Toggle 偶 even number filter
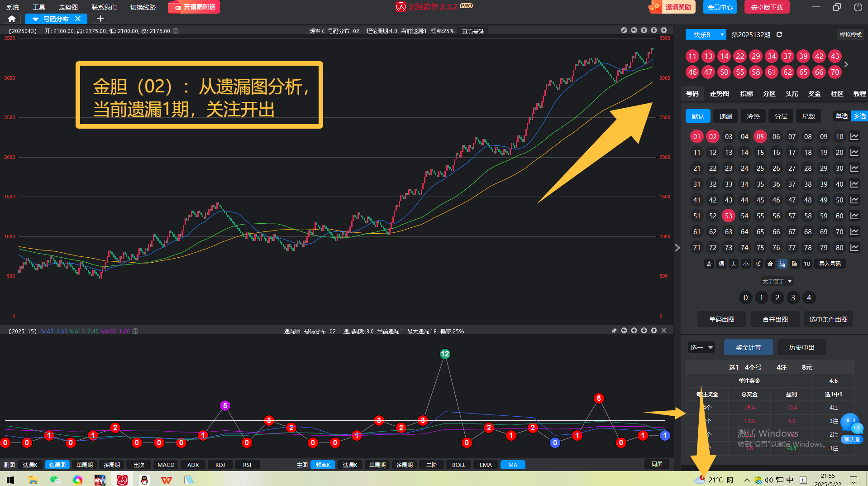This screenshot has height=486, width=868. pyautogui.click(x=721, y=264)
